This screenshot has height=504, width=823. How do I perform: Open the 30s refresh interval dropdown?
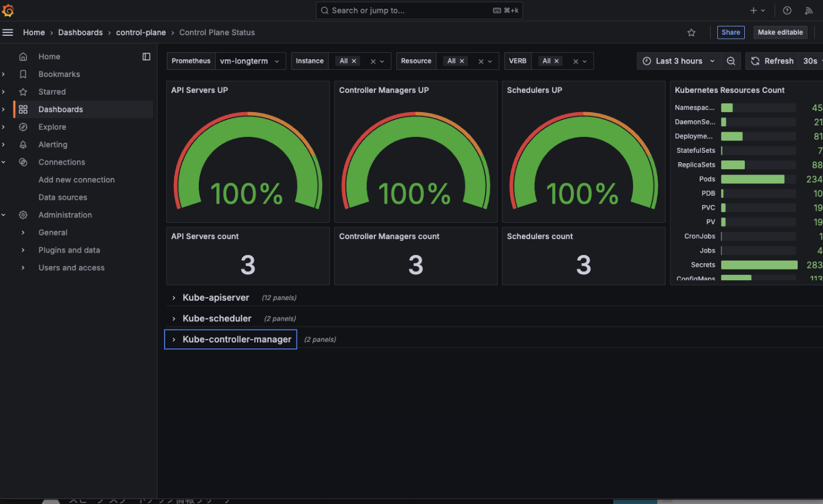click(x=812, y=61)
